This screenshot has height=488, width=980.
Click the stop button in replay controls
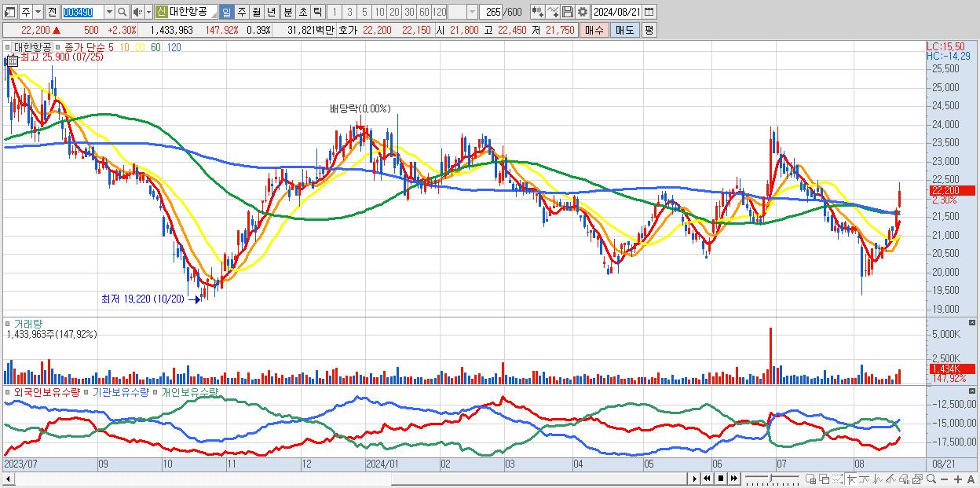click(721, 479)
